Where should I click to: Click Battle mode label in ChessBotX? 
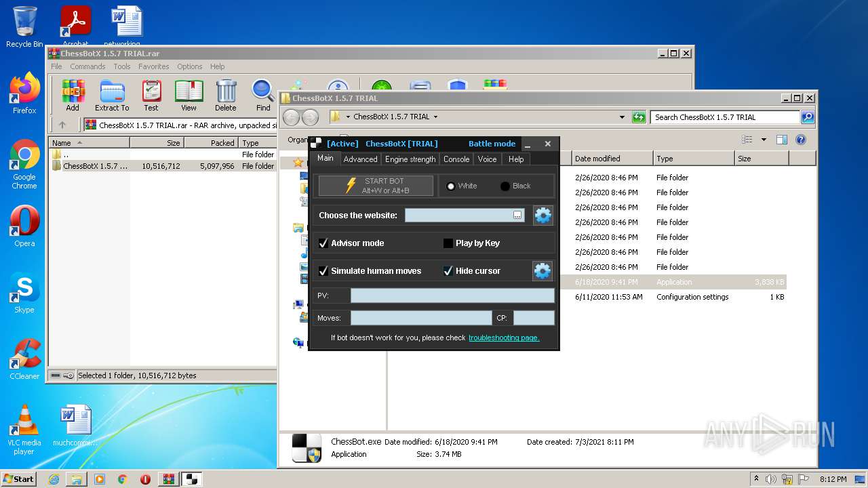tap(492, 144)
